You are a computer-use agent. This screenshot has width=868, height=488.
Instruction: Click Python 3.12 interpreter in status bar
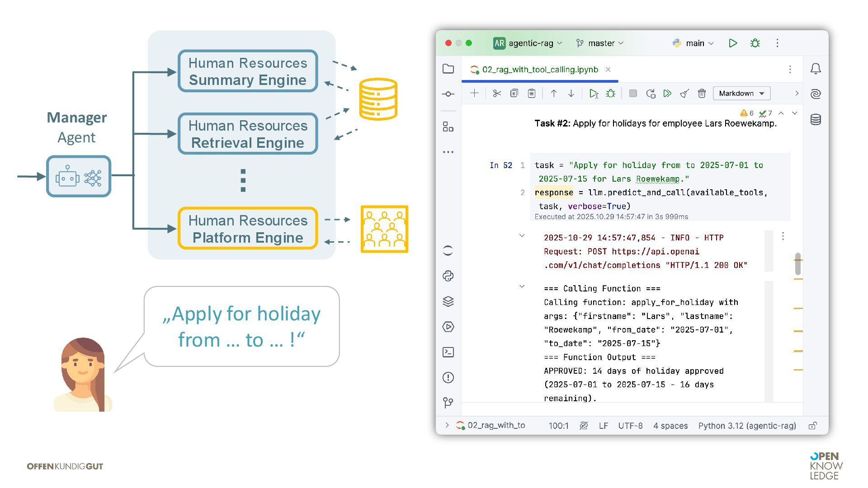[x=747, y=426]
